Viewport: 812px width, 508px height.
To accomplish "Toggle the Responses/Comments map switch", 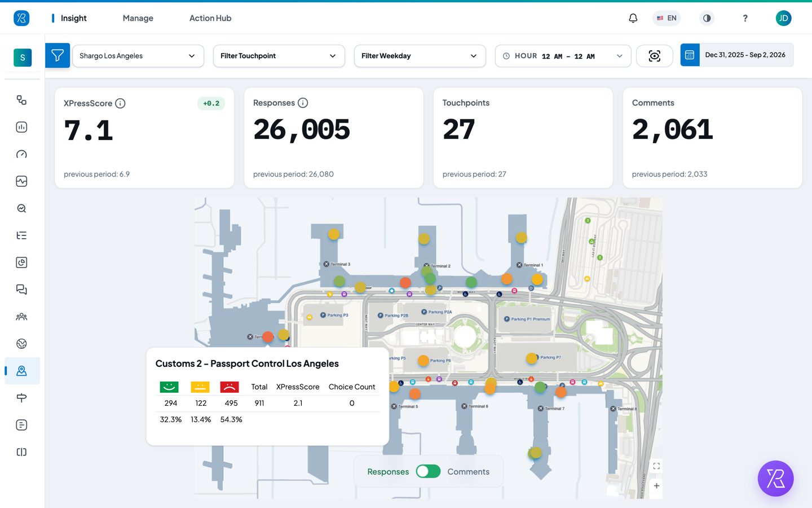I will tap(428, 471).
